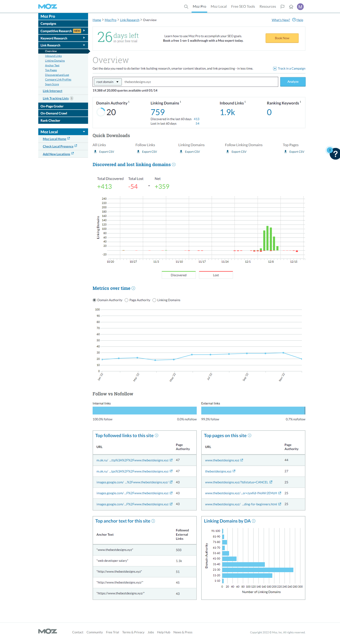The width and height of the screenshot is (340, 644).
Task: Switch to the Moz Local top tab
Action: tap(218, 7)
